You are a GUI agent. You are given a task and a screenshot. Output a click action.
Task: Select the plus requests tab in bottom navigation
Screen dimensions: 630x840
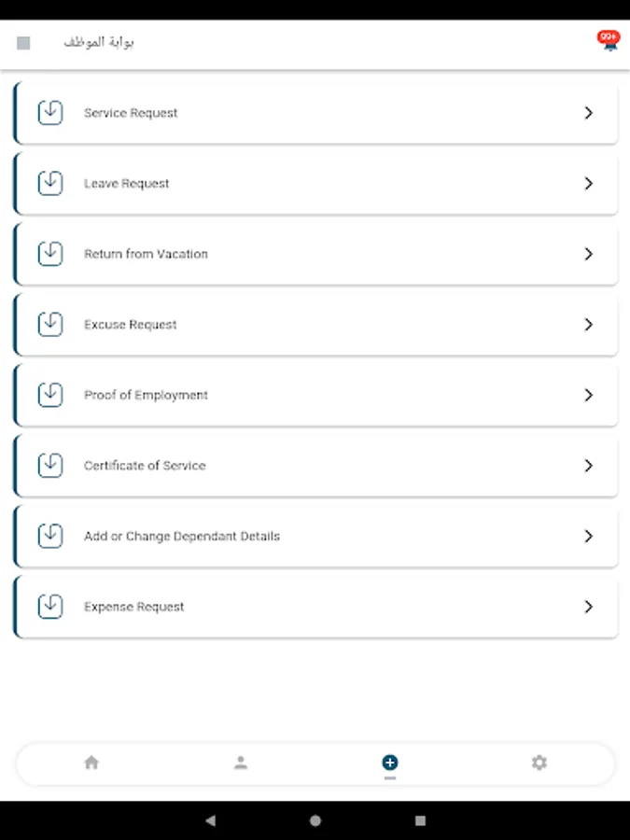coord(390,763)
